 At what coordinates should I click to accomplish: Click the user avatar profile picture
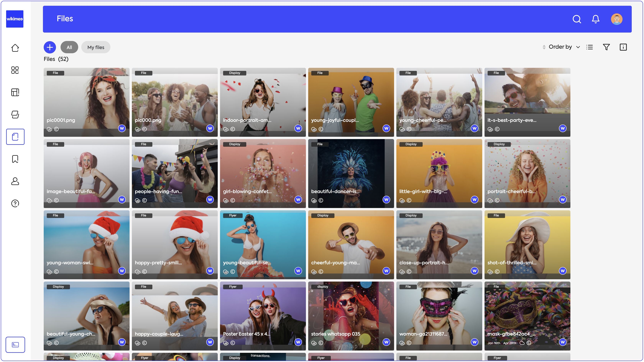617,19
